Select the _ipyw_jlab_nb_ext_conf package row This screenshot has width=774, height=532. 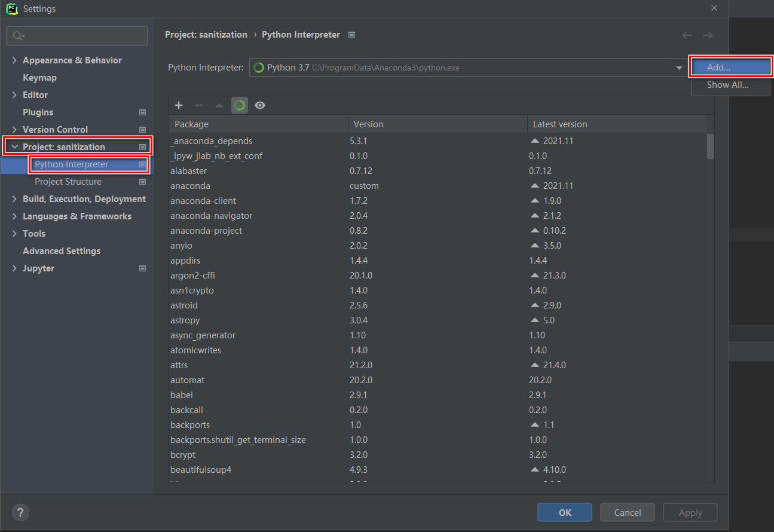(438, 156)
